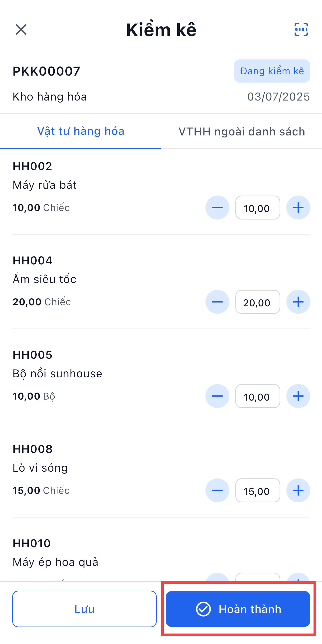The width and height of the screenshot is (322, 644).
Task: Increase Lò vi sóng quantity
Action: click(x=298, y=490)
